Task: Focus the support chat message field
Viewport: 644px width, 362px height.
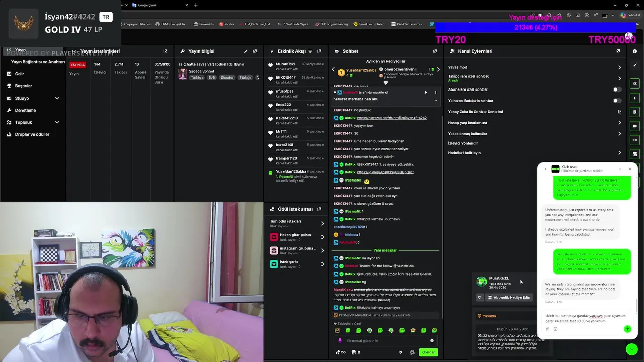Action: coord(586,318)
